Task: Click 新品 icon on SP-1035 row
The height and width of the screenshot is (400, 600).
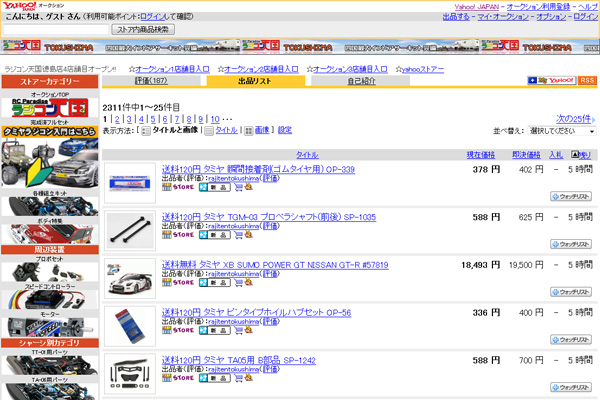Action: [x=215, y=235]
